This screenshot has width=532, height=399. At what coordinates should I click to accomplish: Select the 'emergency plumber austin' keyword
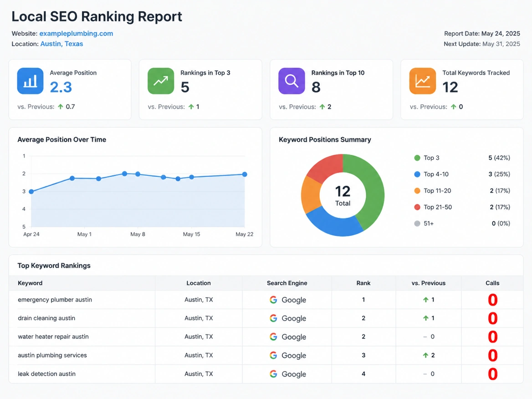(x=55, y=300)
